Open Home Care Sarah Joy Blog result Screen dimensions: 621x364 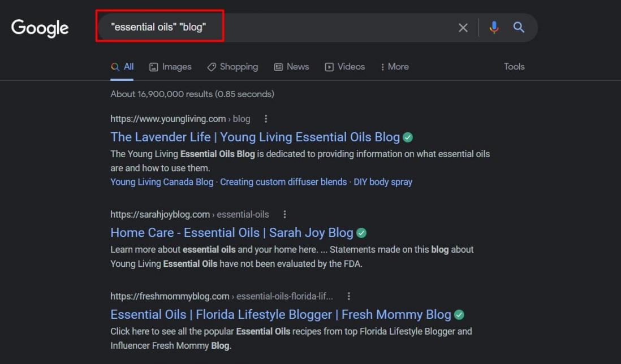pyautogui.click(x=232, y=233)
